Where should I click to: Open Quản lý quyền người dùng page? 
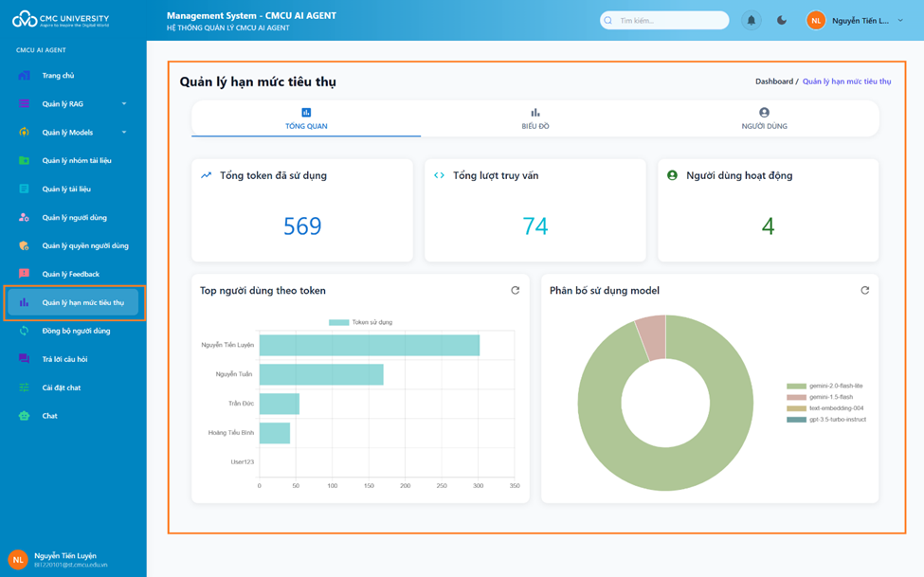[x=84, y=245]
